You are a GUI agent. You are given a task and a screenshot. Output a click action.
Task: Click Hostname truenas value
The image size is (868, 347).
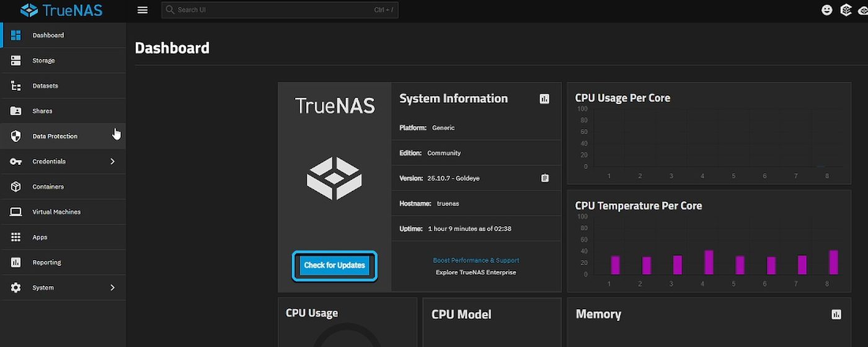tap(448, 204)
